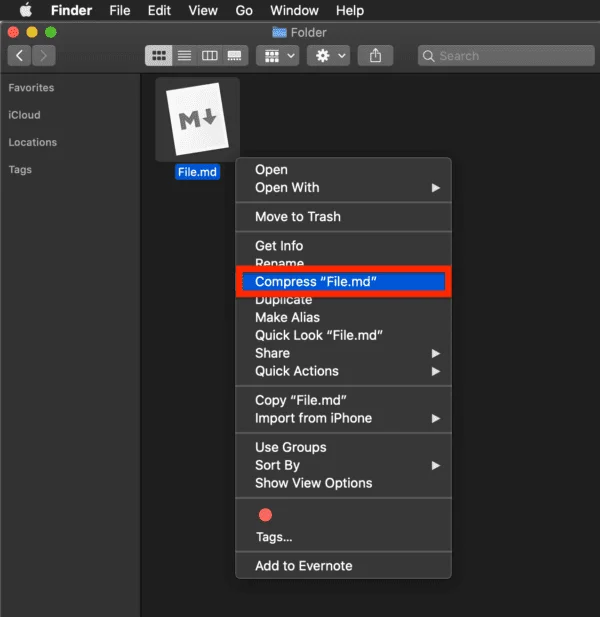Image resolution: width=600 pixels, height=617 pixels.
Task: Open the Edit menu
Action: tap(159, 10)
